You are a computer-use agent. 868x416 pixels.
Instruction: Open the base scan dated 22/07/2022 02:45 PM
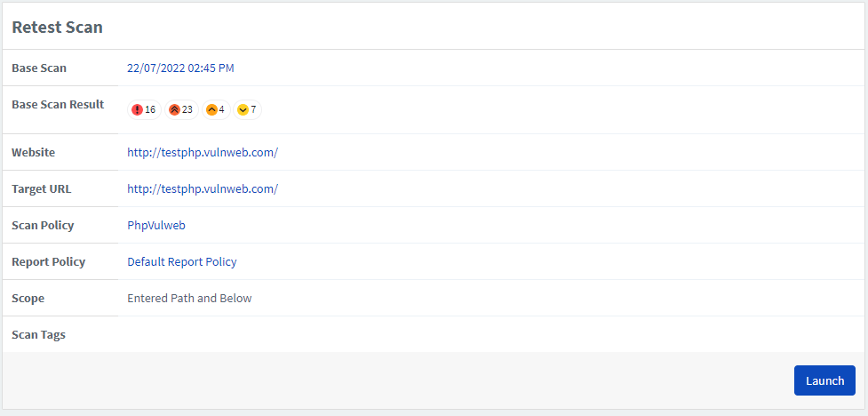point(180,68)
